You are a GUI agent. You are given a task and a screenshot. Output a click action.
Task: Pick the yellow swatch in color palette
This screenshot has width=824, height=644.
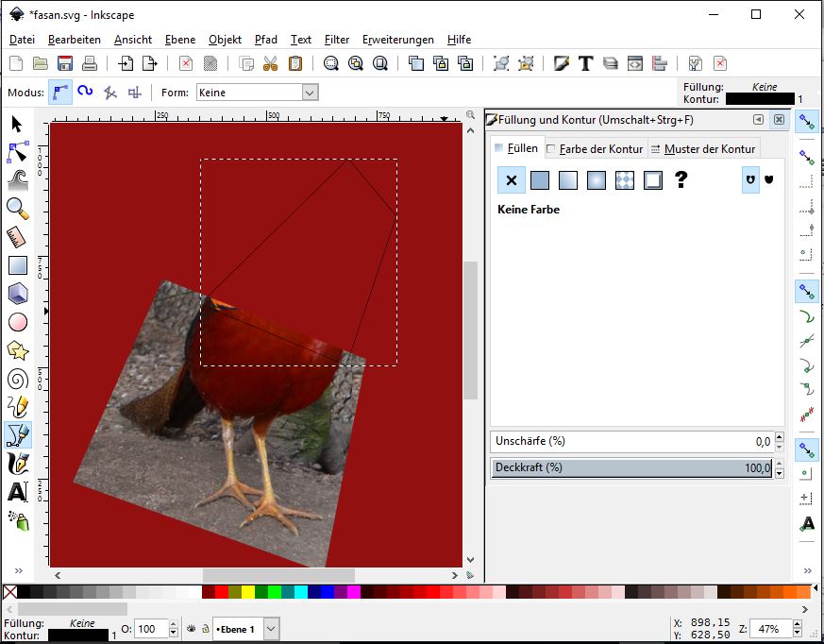click(248, 592)
